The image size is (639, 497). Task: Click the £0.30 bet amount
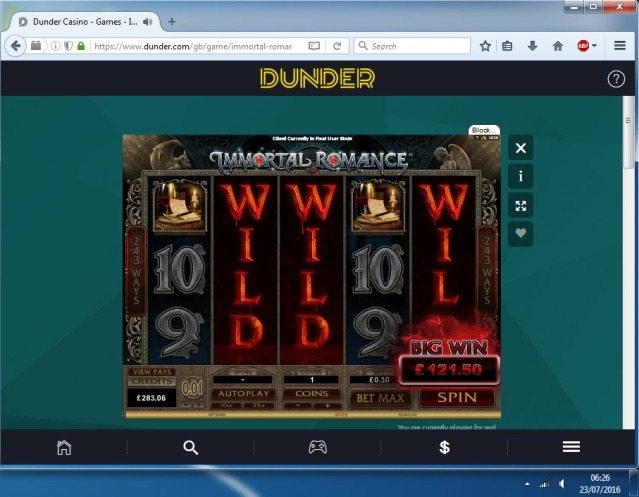coord(379,380)
